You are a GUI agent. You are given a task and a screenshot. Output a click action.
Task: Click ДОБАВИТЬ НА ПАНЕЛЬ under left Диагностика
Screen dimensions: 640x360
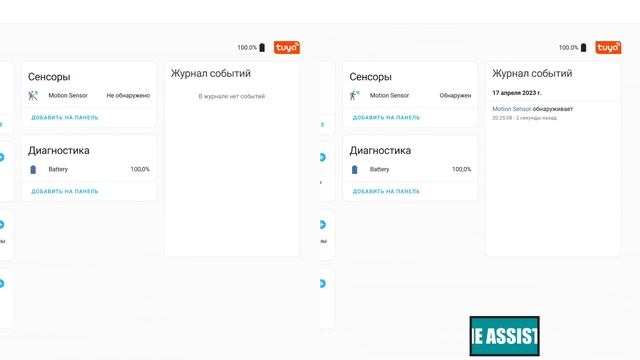click(65, 191)
